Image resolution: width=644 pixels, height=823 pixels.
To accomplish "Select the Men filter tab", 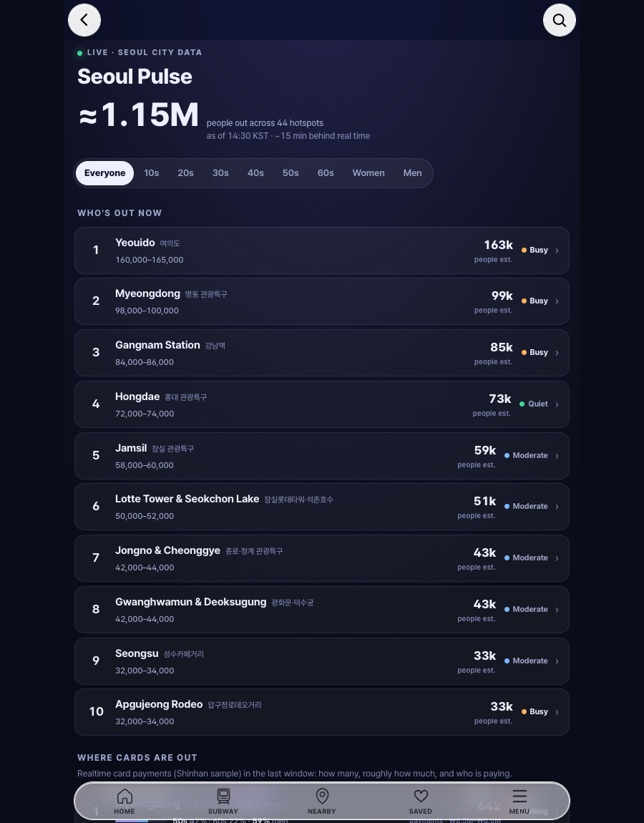I will click(x=413, y=173).
